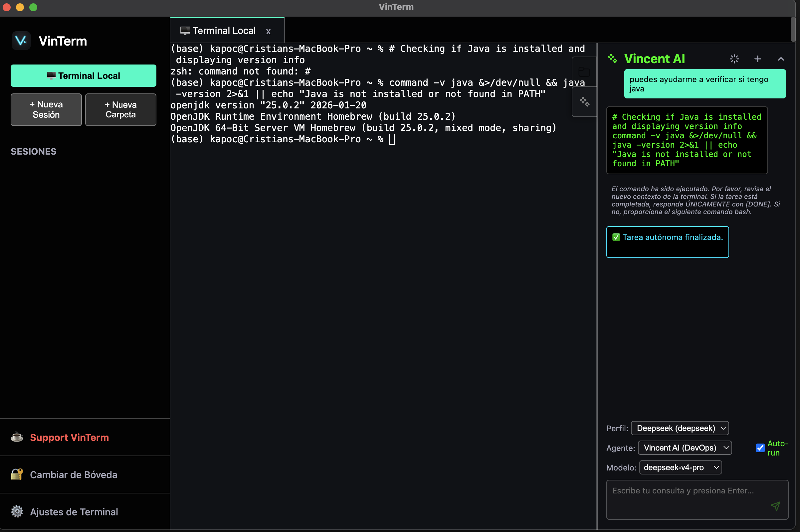Image resolution: width=800 pixels, height=532 pixels.
Task: Click the SESIONES heading
Action: (x=34, y=151)
